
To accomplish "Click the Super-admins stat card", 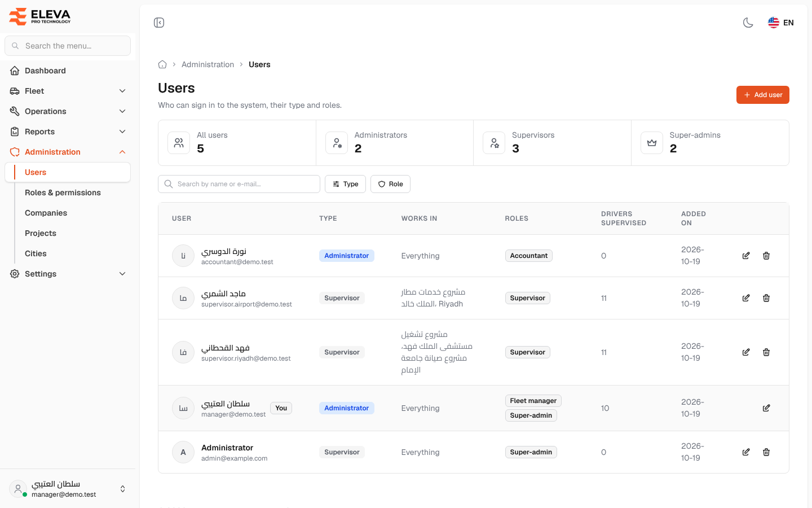I will click(x=710, y=143).
